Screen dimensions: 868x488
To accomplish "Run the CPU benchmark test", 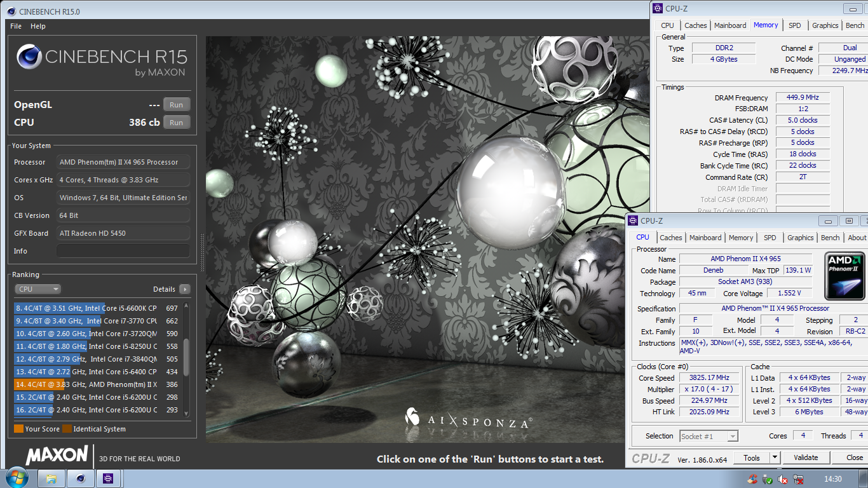I will click(177, 123).
